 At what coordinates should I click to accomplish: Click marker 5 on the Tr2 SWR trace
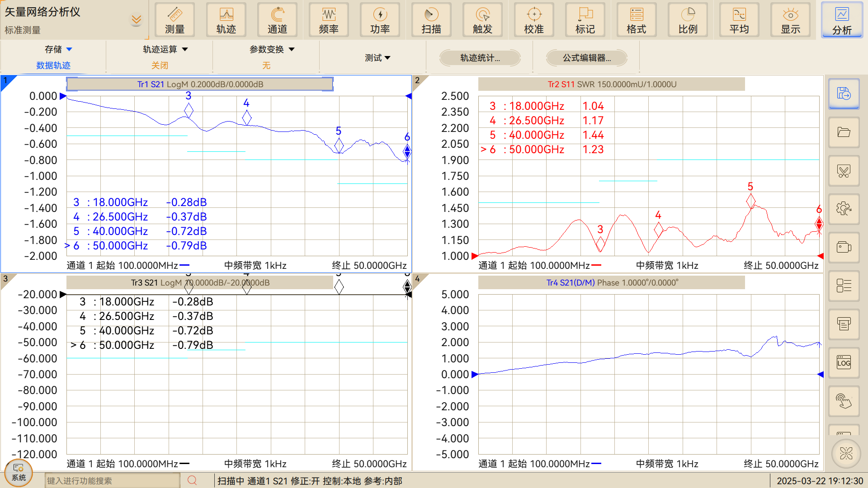point(750,201)
